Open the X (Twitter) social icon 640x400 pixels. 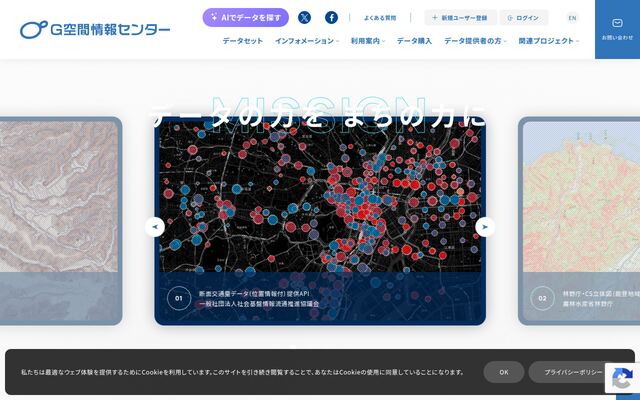(x=304, y=18)
